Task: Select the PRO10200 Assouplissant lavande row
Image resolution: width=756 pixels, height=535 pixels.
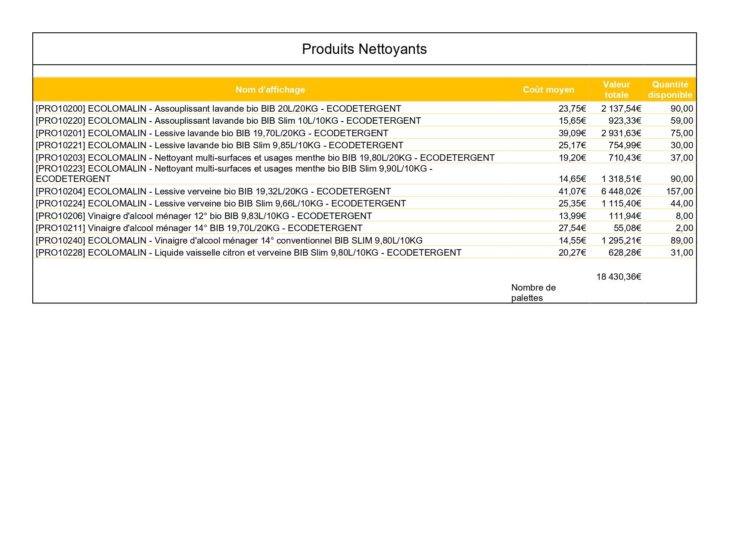Action: pyautogui.click(x=364, y=109)
